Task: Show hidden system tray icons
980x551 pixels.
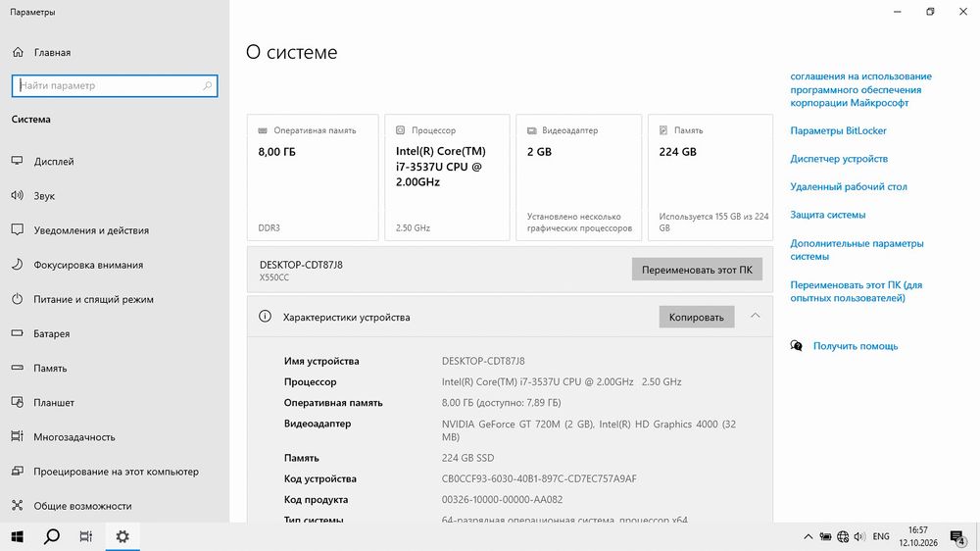Action: click(x=808, y=536)
